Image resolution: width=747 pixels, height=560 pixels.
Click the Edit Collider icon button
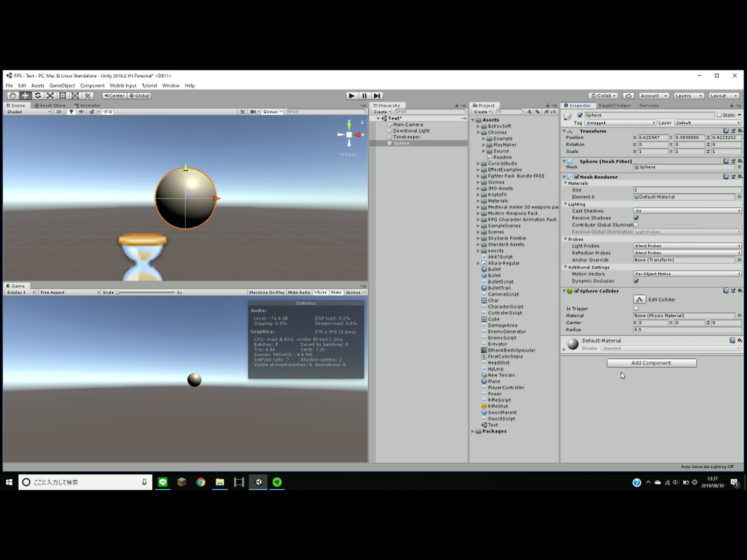point(639,300)
